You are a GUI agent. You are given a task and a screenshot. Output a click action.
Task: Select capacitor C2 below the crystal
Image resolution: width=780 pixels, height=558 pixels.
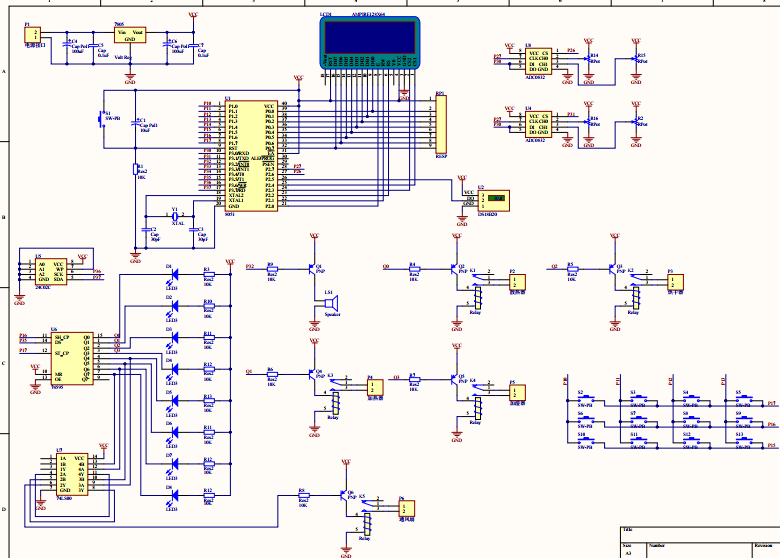[x=146, y=229]
